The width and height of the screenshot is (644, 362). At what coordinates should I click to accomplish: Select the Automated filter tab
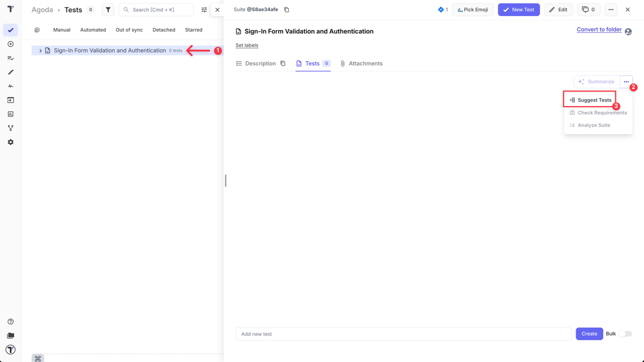tap(93, 30)
